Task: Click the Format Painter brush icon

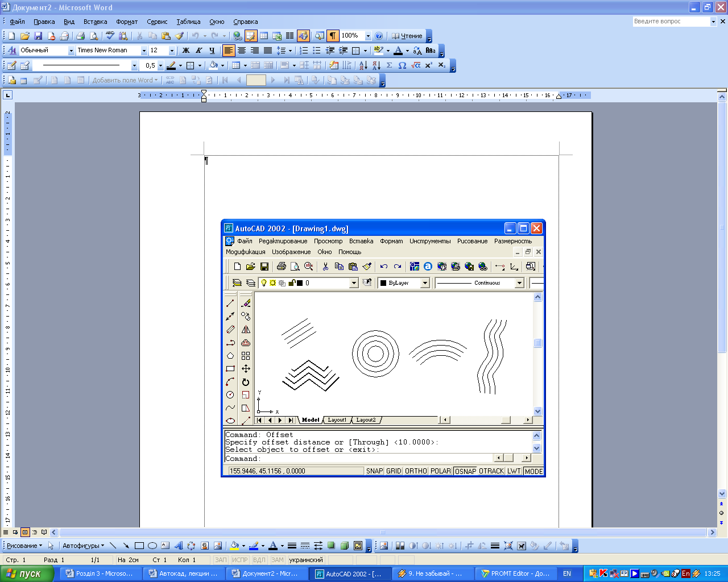Action: pos(179,36)
